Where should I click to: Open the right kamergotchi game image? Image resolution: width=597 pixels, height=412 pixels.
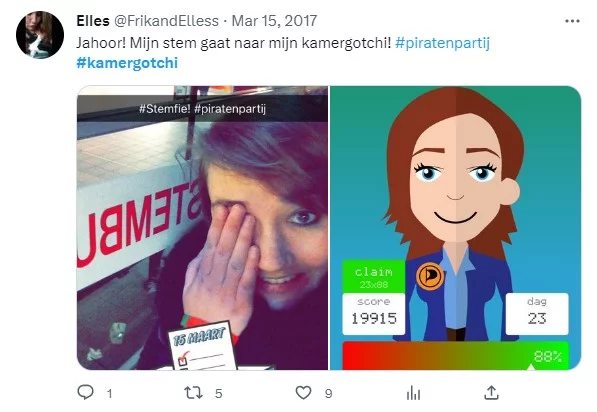point(455,228)
